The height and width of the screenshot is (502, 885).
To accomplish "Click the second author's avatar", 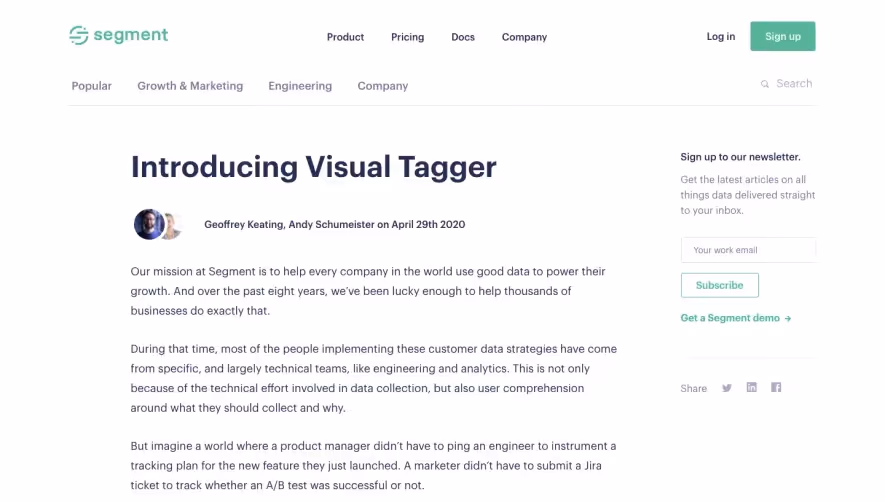I will (174, 226).
